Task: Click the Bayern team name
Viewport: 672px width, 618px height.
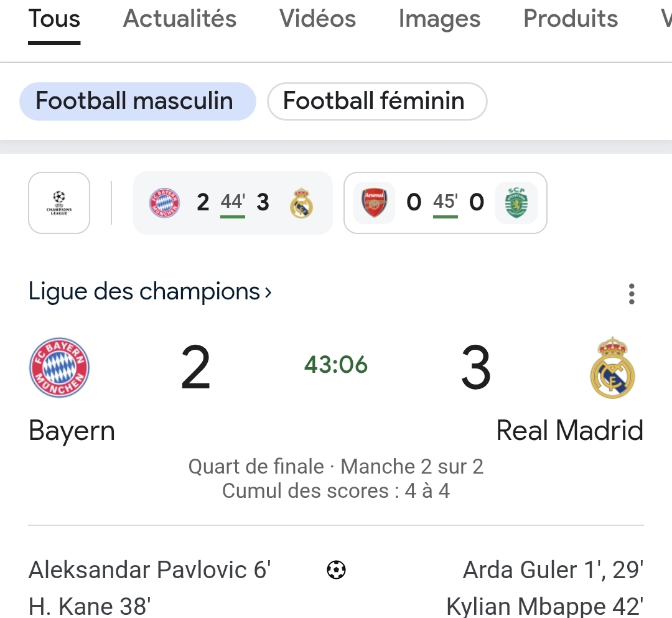Action: click(72, 431)
